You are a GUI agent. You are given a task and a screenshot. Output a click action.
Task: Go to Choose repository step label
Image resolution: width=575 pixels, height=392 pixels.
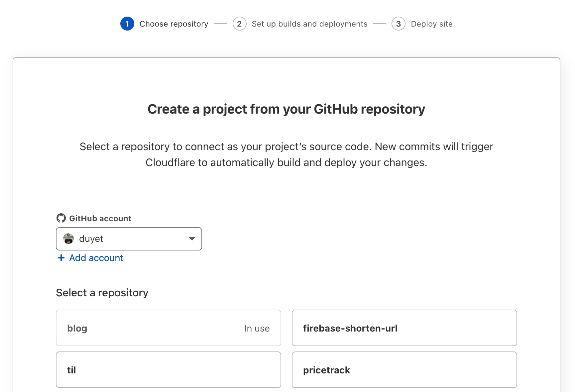point(174,24)
